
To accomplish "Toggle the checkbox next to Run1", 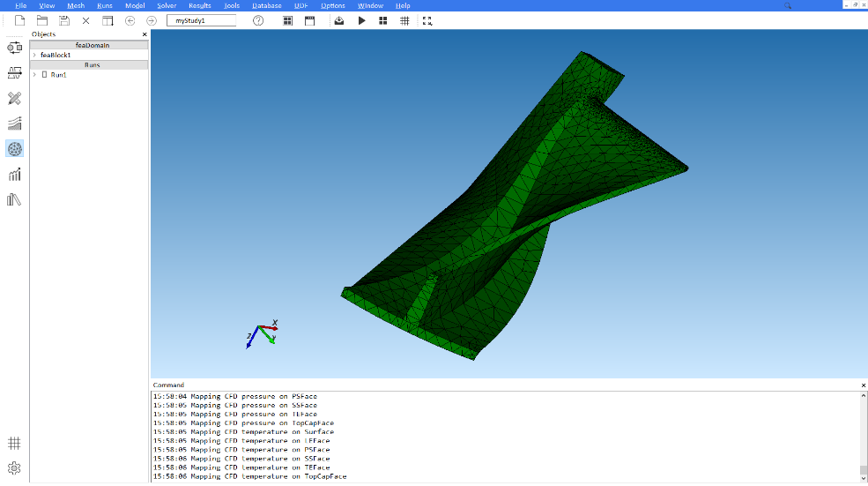I will [45, 74].
